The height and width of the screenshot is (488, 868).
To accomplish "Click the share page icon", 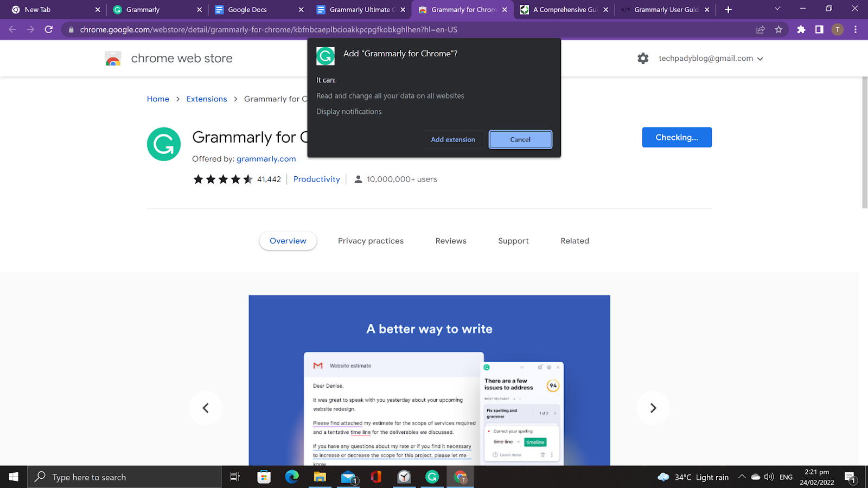I will pyautogui.click(x=761, y=30).
